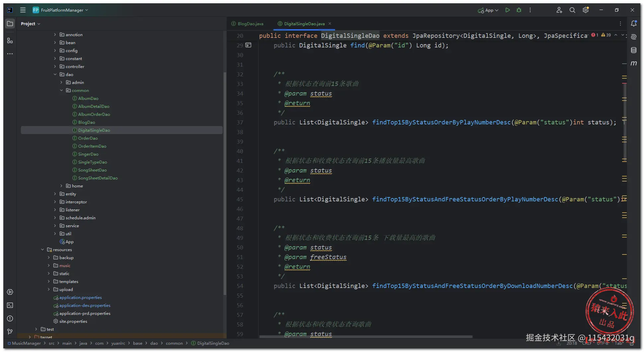
Task: Open the AI Assistant tool window
Action: coord(634,37)
